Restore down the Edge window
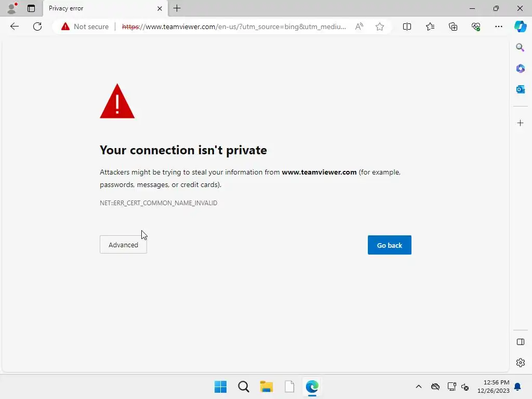 496,8
